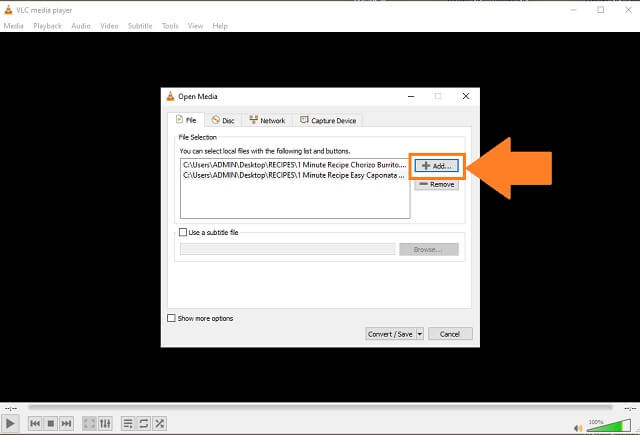Skip to previous media track
This screenshot has width=640, height=435.
point(35,424)
